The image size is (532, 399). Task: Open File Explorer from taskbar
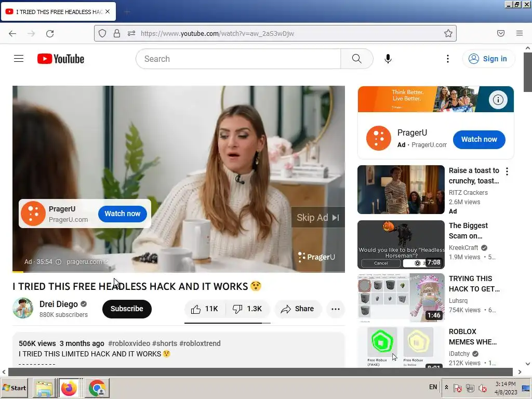pyautogui.click(x=44, y=388)
